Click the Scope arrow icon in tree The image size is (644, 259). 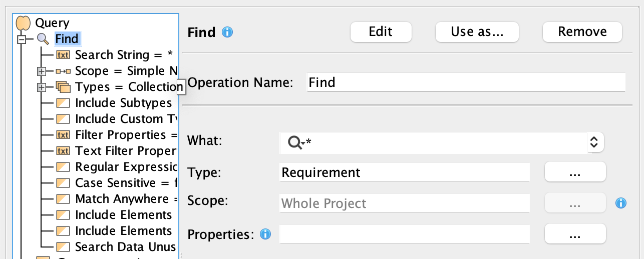click(63, 71)
